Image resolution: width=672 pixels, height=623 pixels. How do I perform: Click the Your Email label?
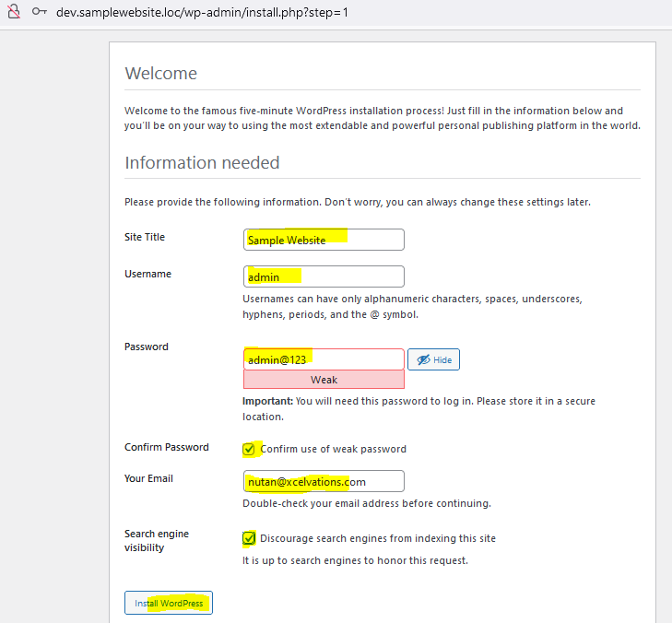(148, 478)
